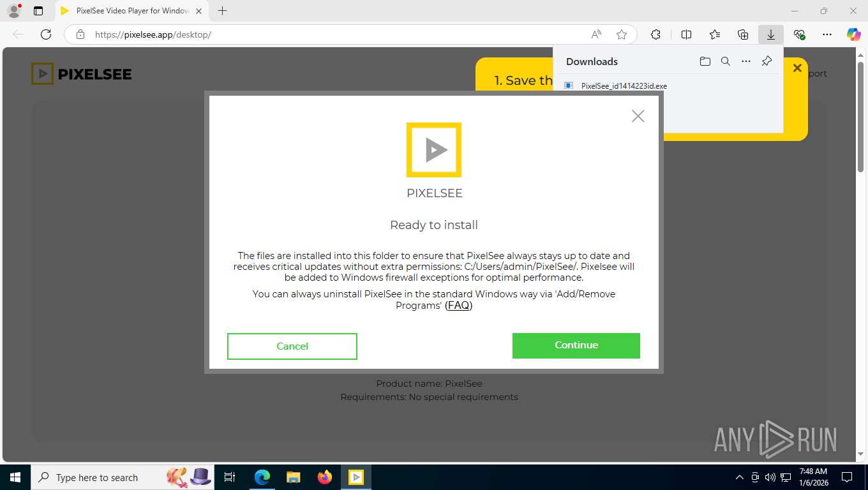868x490 pixels.
Task: Open the downloads folder icon
Action: coord(705,61)
